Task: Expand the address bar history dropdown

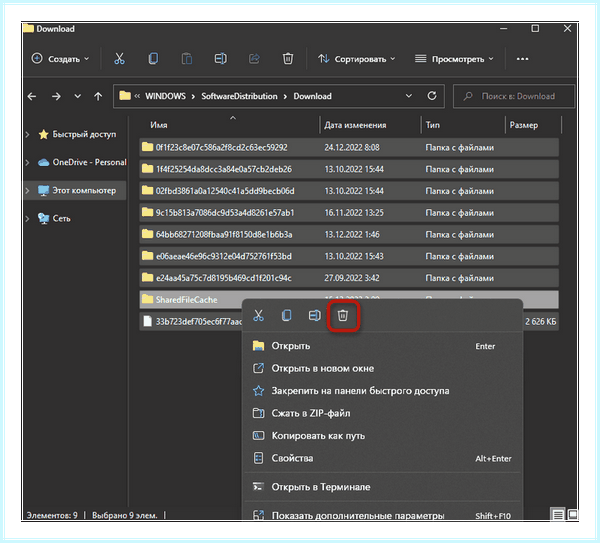Action: pos(409,96)
